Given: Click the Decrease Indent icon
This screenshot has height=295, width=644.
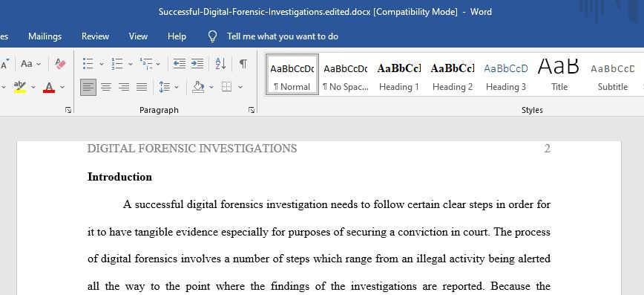Looking at the screenshot, I should (x=179, y=63).
